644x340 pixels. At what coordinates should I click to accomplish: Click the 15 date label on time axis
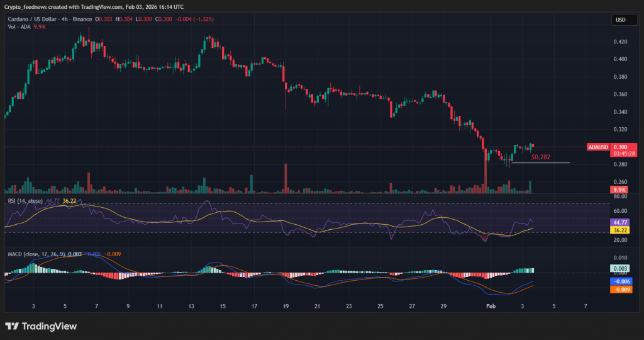tap(223, 306)
